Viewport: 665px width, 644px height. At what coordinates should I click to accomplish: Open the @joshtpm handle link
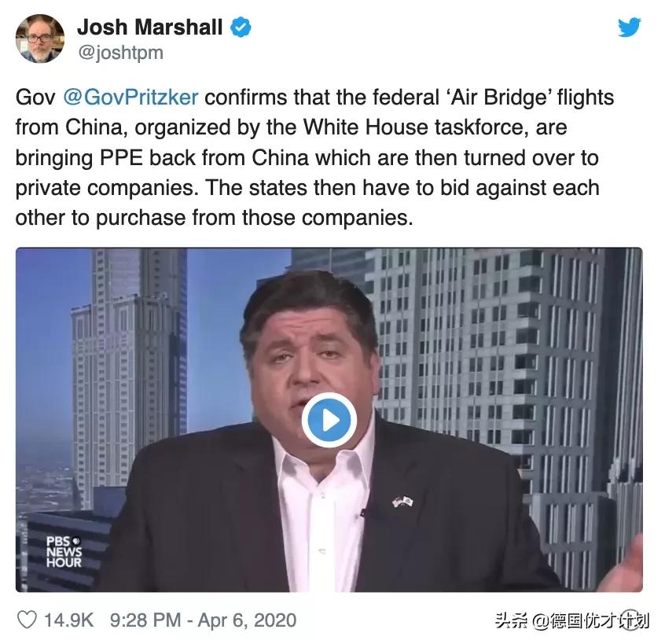pos(120,53)
